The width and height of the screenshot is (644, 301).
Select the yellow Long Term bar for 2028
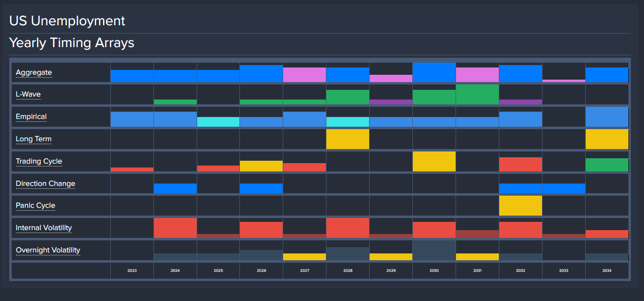tap(348, 139)
